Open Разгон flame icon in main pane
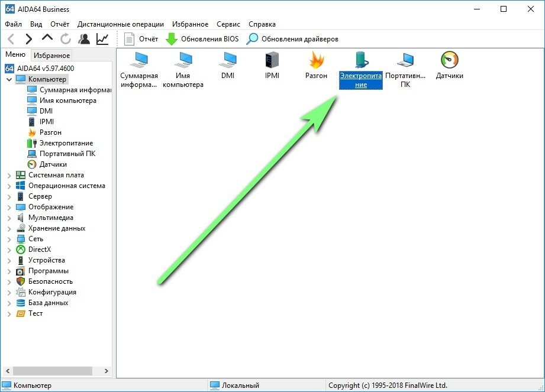The height and width of the screenshot is (392, 545). 317,65
